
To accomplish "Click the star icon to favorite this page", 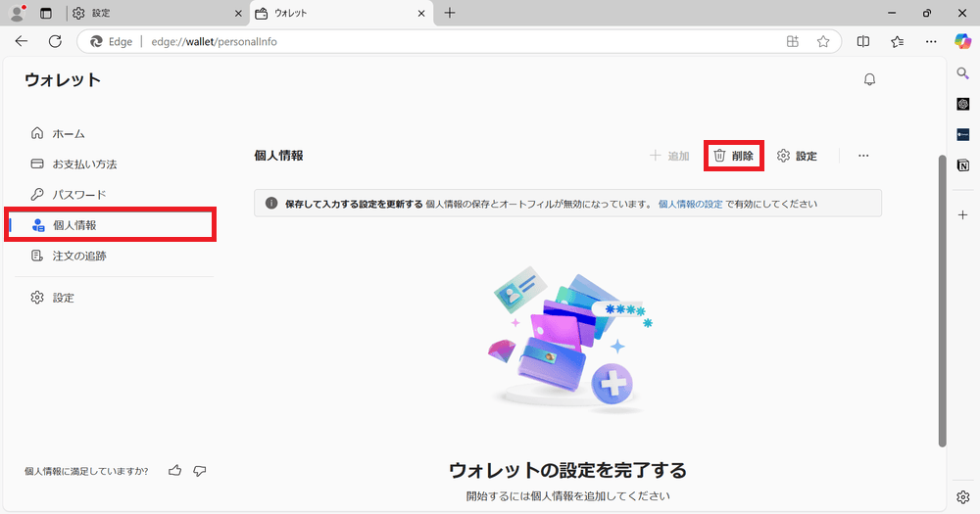I will coord(823,41).
